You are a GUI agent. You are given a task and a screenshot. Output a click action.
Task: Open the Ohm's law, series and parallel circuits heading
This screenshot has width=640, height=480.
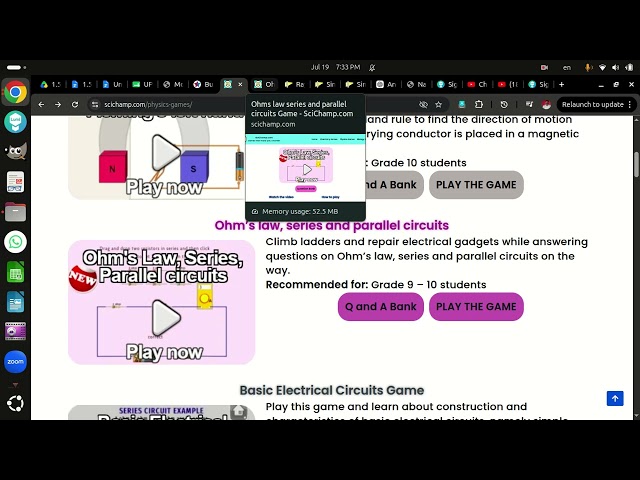pos(331,225)
